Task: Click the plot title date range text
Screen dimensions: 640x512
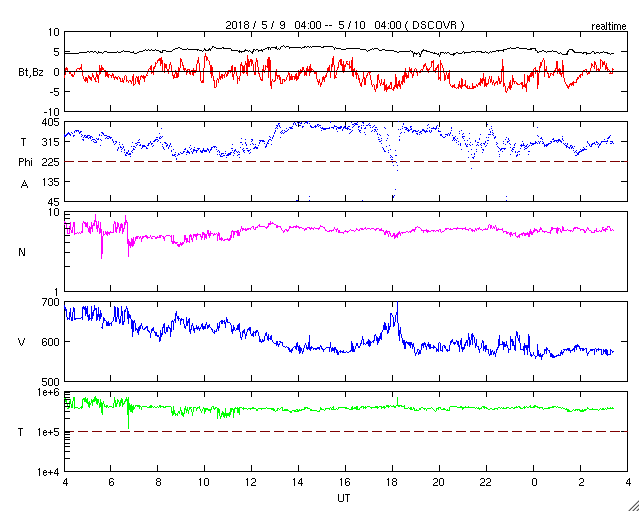Action: [344, 25]
